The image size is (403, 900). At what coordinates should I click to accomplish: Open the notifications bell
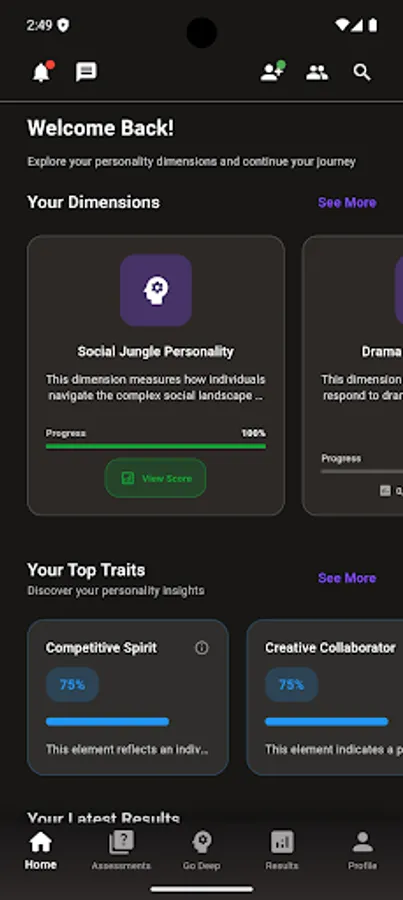[41, 72]
